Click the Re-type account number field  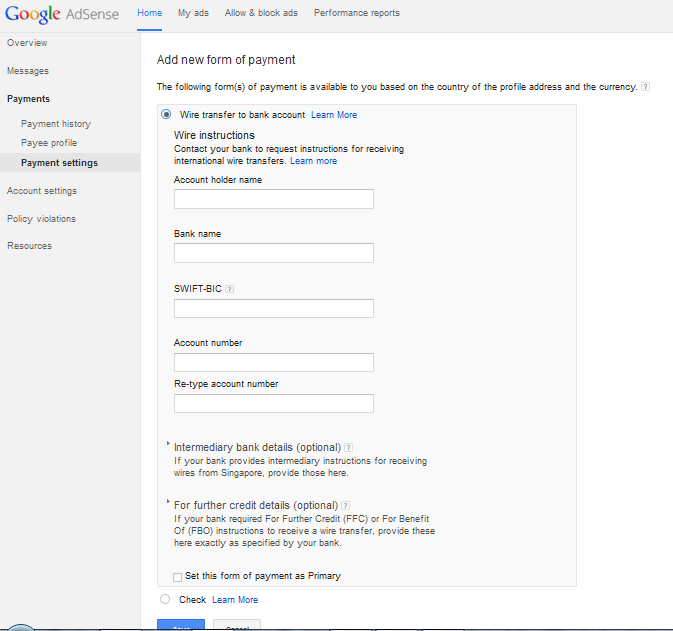point(273,403)
